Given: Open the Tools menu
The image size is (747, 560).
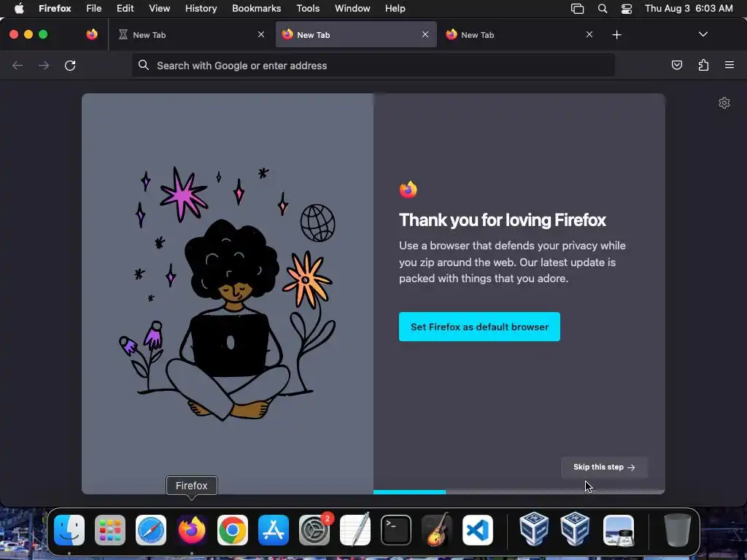Looking at the screenshot, I should coord(308,9).
